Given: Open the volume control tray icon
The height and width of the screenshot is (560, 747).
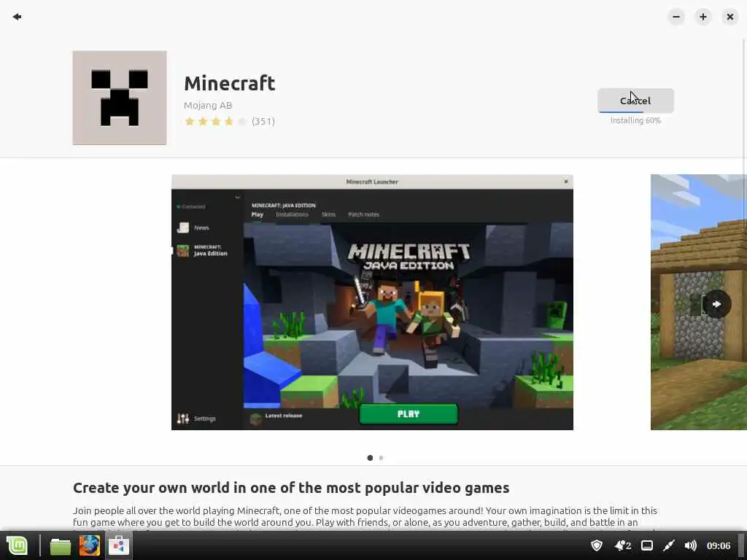Looking at the screenshot, I should coord(690,545).
